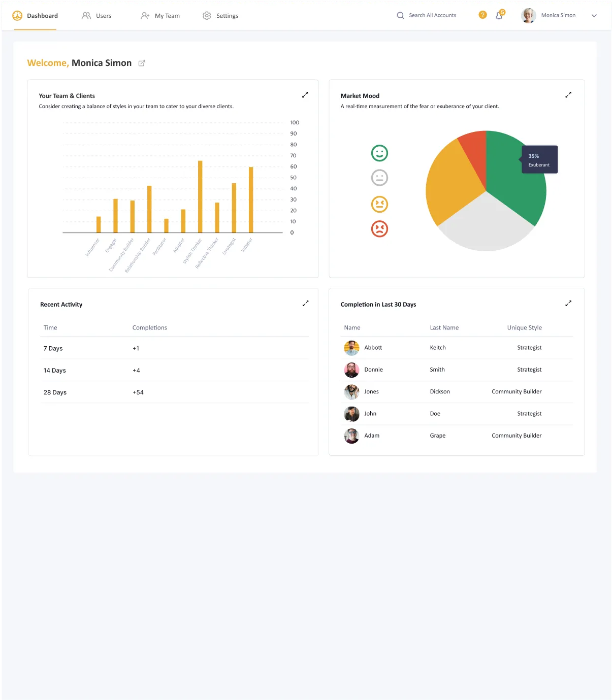Click last name Dickson
This screenshot has width=613, height=700.
point(440,391)
